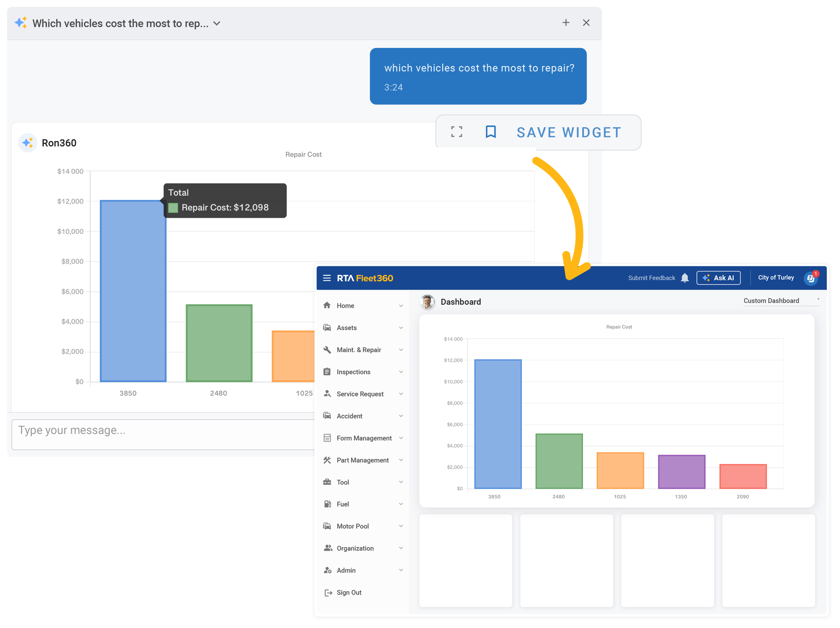This screenshot has width=840, height=628.
Task: Click the City of Turley account label
Action: 776,277
